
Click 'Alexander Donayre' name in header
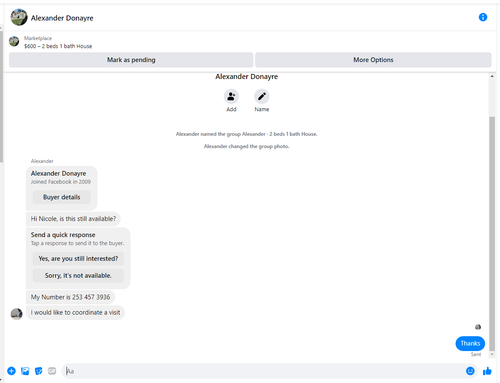point(62,18)
